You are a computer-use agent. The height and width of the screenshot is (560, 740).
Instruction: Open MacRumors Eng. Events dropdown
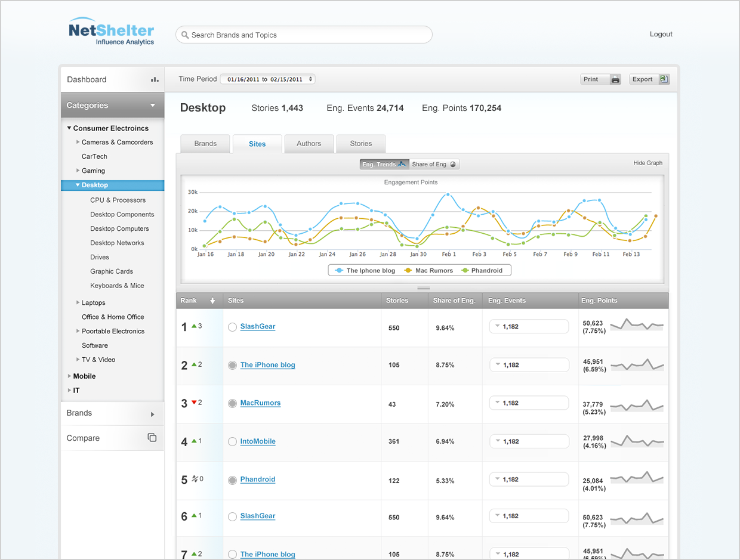pyautogui.click(x=529, y=403)
